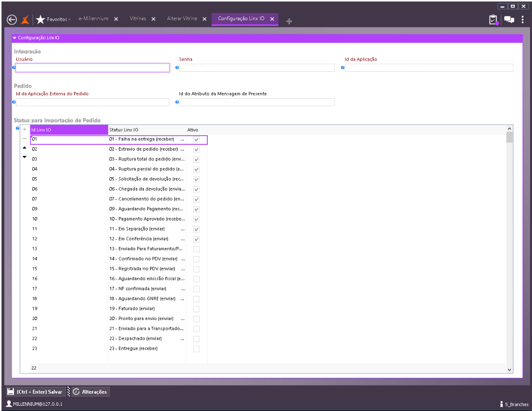Select row 16 - Aguardando emissão fiscal
This screenshot has width=532, height=411.
119,279
